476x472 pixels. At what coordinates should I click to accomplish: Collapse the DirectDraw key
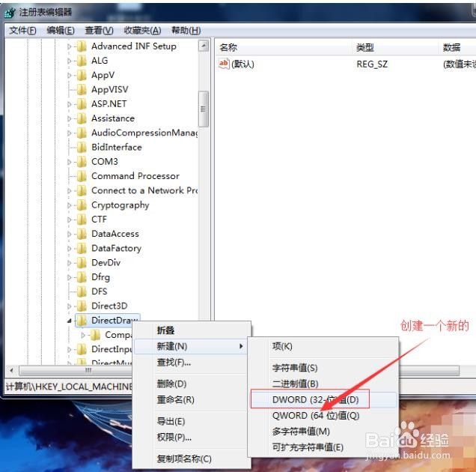[x=69, y=321]
